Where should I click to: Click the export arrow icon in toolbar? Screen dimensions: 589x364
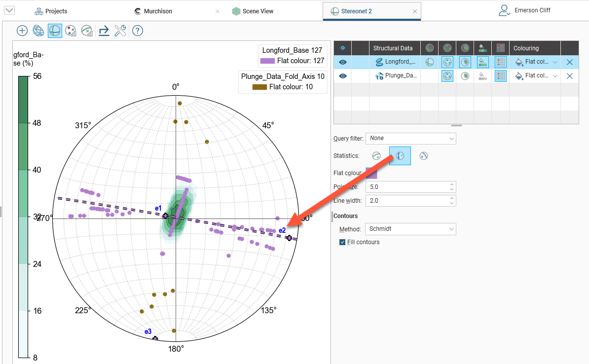104,31
